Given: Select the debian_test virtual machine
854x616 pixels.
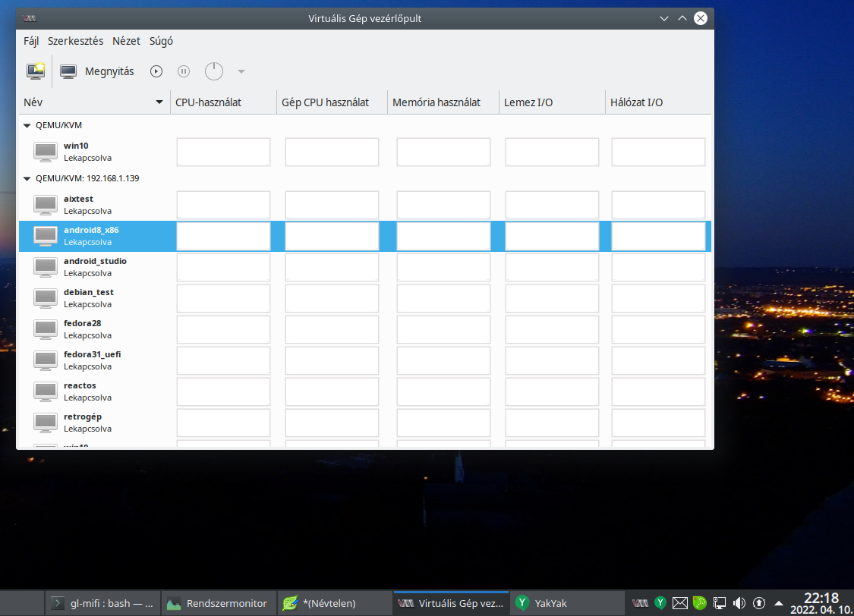Looking at the screenshot, I should coord(365,298).
